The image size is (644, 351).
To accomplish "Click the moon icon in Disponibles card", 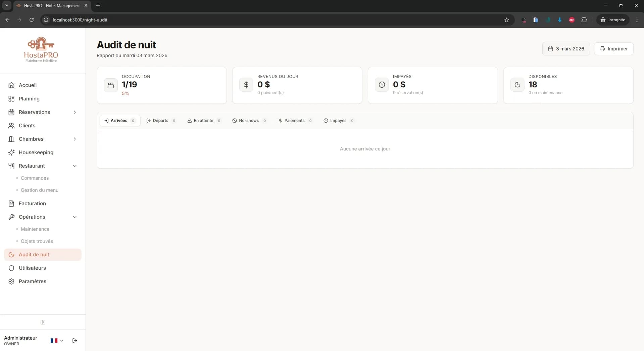I will coord(517,85).
